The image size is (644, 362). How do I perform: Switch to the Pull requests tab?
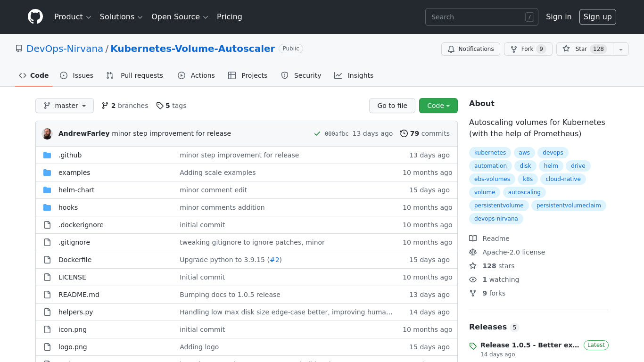click(135, 75)
